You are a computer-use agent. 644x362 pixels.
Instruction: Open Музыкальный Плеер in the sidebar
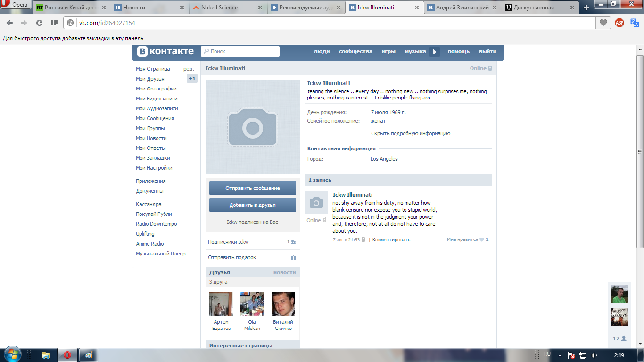(x=161, y=254)
